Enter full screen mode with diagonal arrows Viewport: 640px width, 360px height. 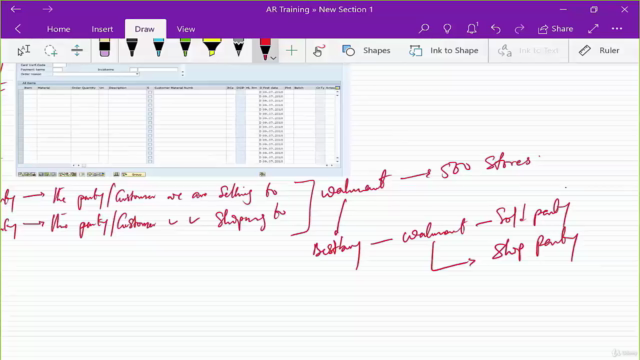tap(593, 29)
